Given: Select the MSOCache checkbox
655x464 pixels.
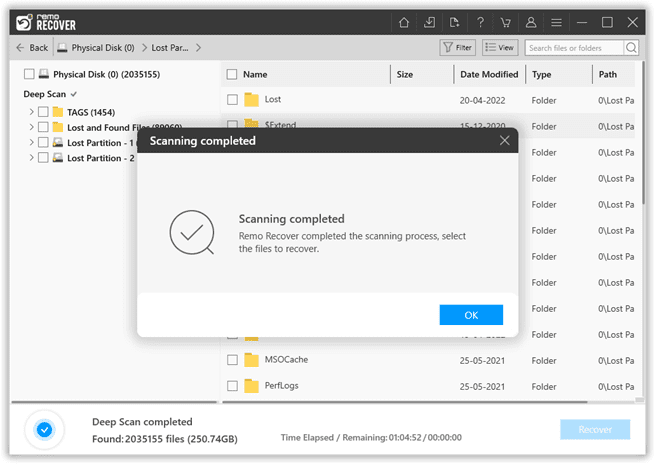Looking at the screenshot, I should pyautogui.click(x=232, y=360).
